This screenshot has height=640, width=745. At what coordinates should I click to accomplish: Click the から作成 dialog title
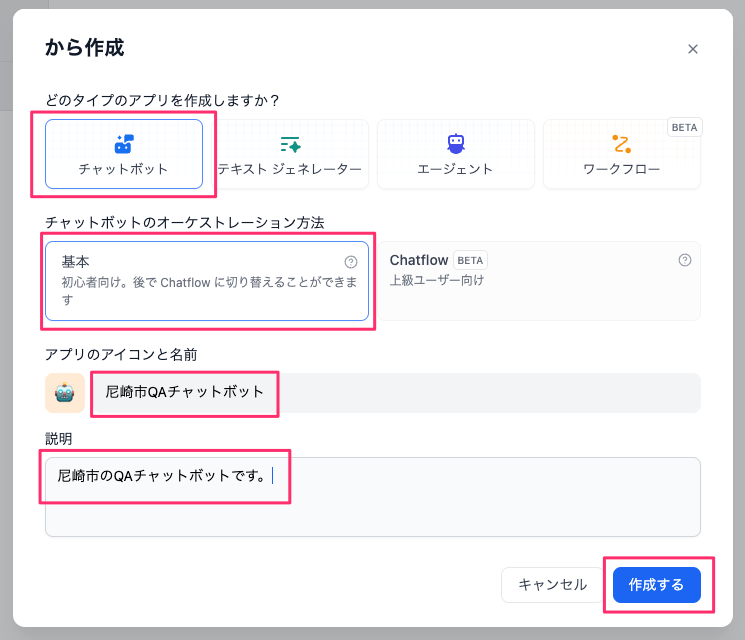click(85, 48)
